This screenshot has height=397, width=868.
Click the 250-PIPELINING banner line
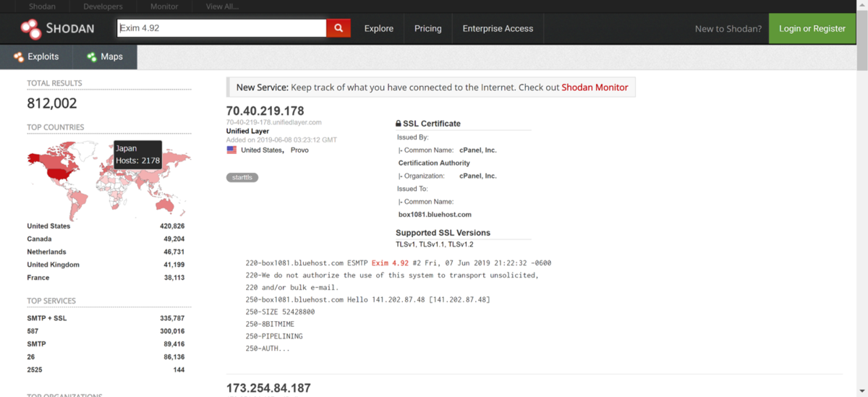pos(274,336)
